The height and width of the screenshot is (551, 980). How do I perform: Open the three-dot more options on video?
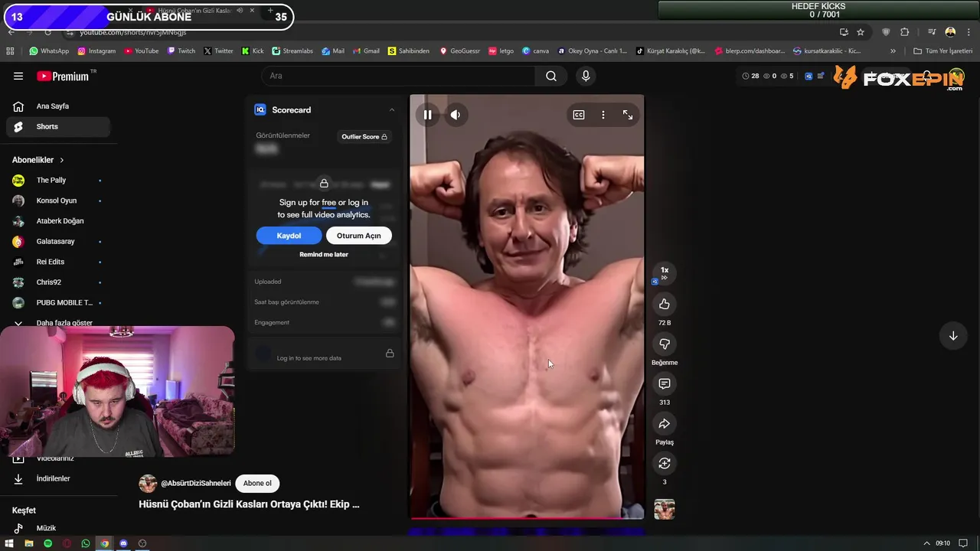tap(603, 115)
